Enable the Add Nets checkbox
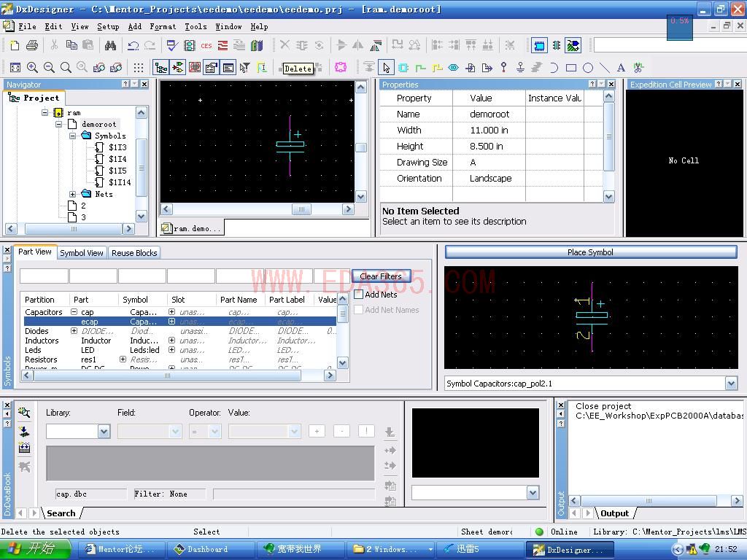This screenshot has width=747, height=560. [x=359, y=295]
